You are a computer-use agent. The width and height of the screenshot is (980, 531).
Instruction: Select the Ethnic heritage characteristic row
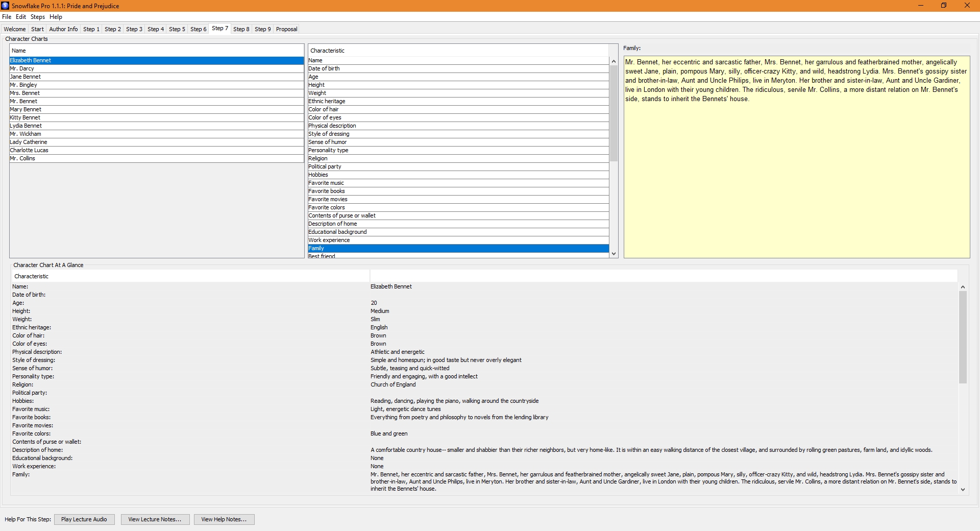click(458, 101)
